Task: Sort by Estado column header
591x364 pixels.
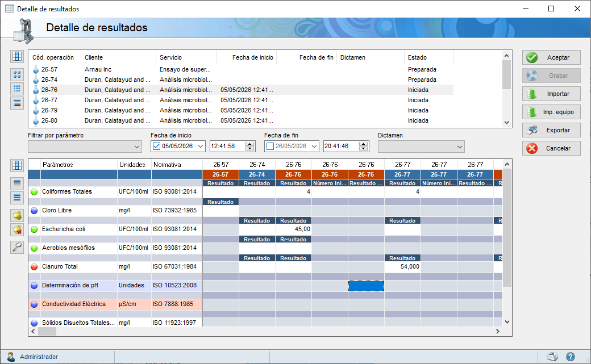Action: [x=428, y=57]
